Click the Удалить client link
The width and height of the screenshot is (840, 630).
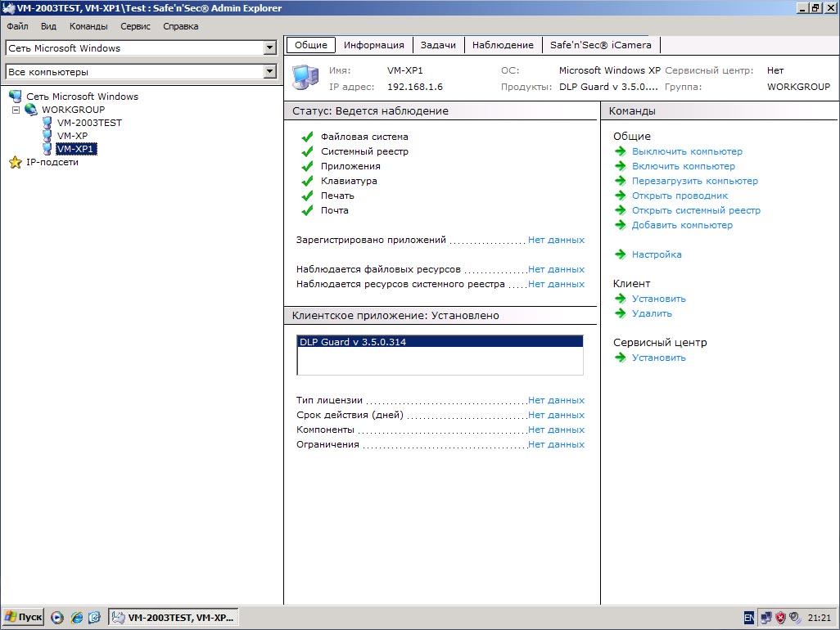(x=652, y=313)
